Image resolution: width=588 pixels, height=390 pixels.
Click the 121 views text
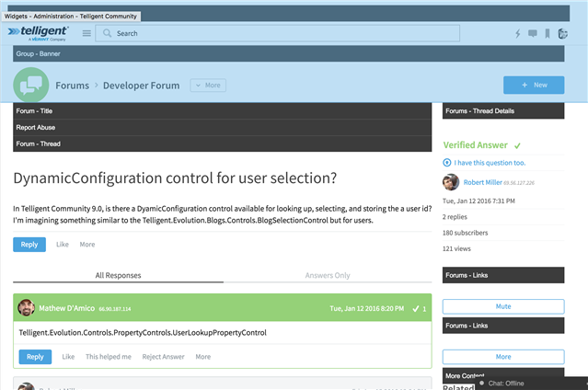tap(456, 248)
